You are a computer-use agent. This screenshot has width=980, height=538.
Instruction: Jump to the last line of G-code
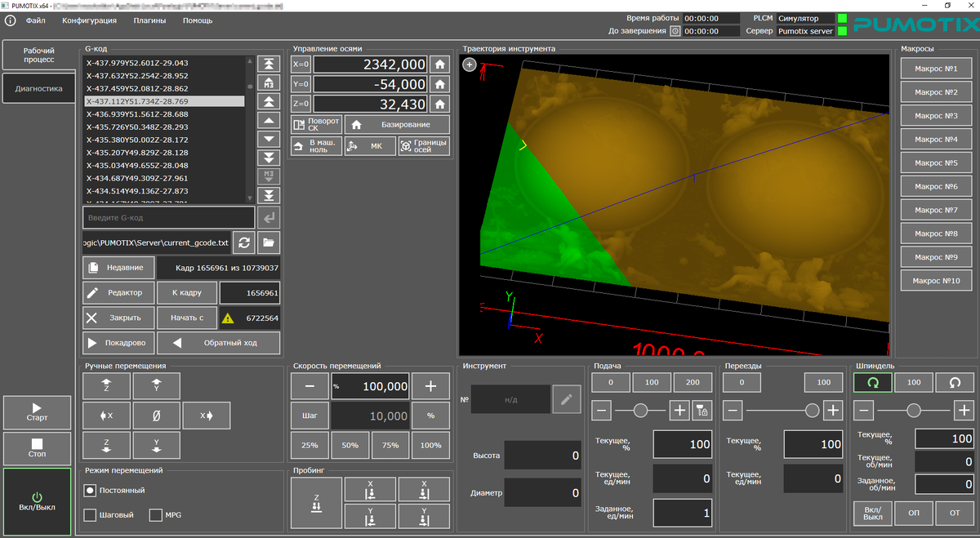coord(269,196)
